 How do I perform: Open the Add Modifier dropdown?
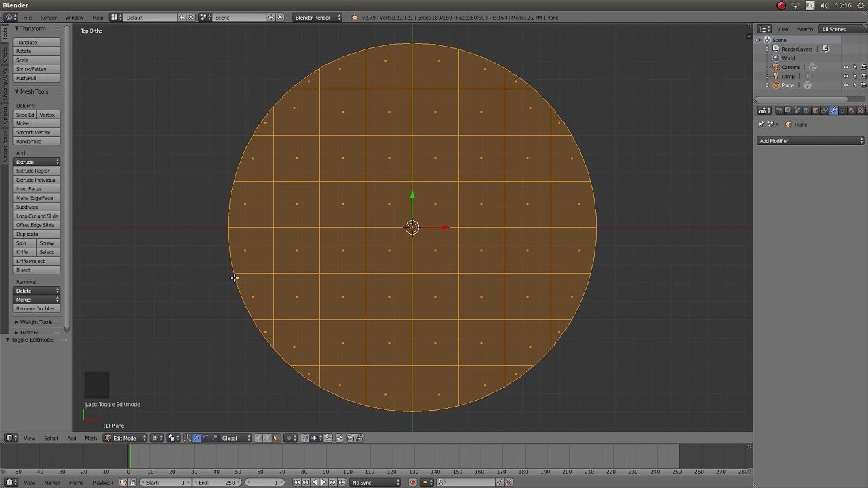(811, 141)
